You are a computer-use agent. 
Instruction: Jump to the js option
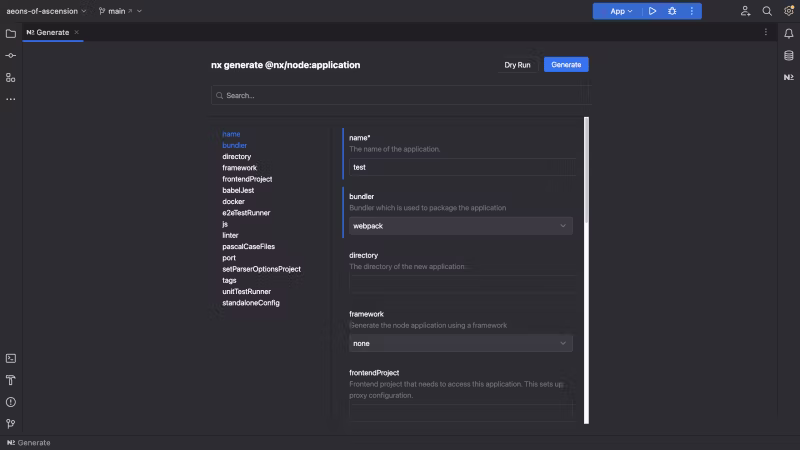225,224
